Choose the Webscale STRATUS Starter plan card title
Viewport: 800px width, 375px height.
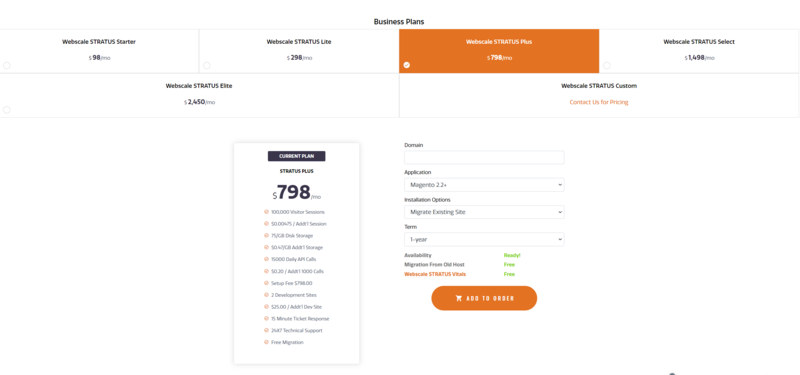(99, 42)
